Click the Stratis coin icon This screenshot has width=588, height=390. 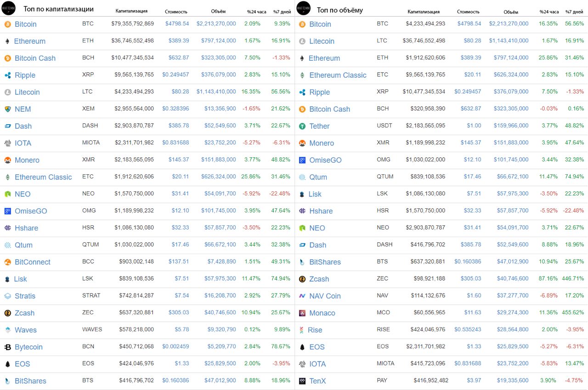click(x=7, y=296)
